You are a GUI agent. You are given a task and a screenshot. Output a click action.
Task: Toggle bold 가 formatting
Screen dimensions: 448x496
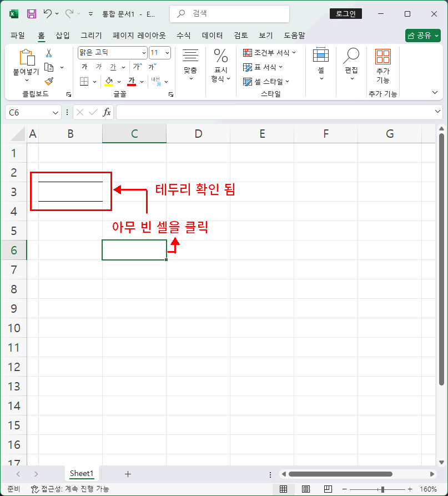pyautogui.click(x=84, y=67)
